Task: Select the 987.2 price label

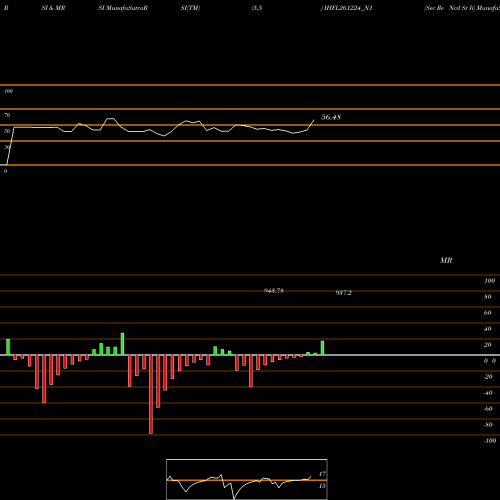Action: pyautogui.click(x=343, y=293)
